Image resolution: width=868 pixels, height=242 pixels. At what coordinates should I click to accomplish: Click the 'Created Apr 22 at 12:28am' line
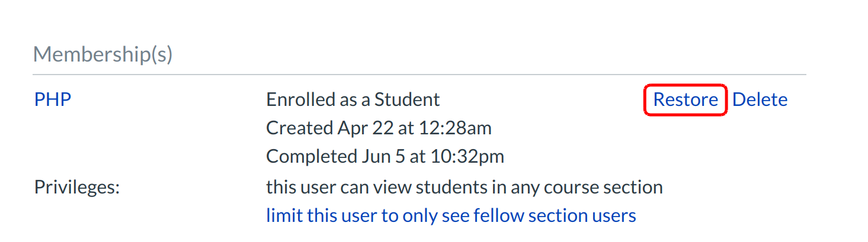pos(379,128)
